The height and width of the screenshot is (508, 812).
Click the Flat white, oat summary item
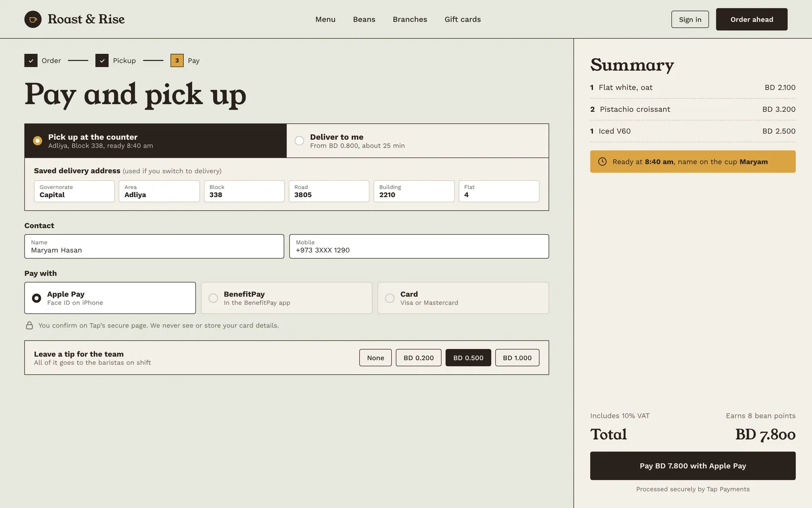(x=693, y=87)
